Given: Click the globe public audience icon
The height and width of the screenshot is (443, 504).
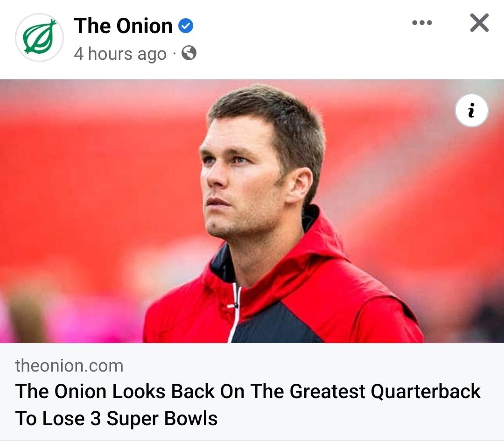Looking at the screenshot, I should click(x=189, y=53).
